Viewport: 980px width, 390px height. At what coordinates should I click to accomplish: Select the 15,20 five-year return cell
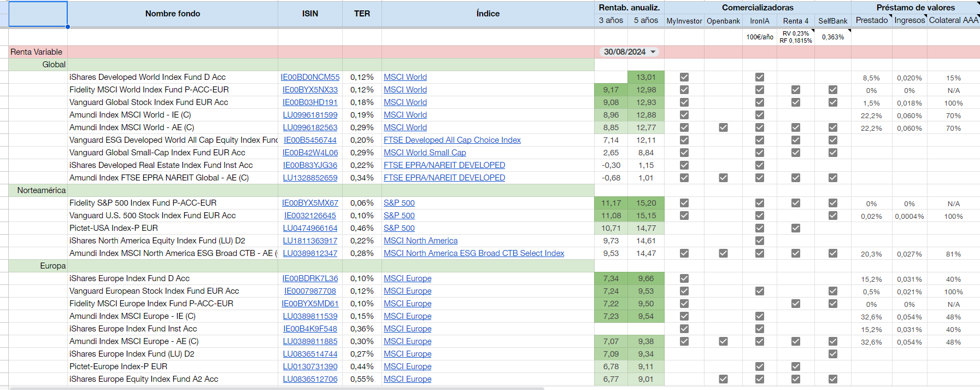click(645, 203)
